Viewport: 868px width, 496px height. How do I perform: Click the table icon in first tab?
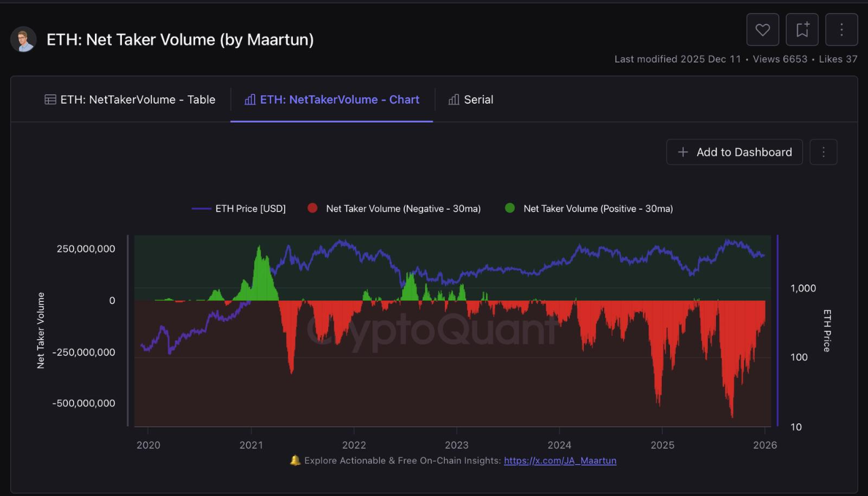tap(50, 100)
